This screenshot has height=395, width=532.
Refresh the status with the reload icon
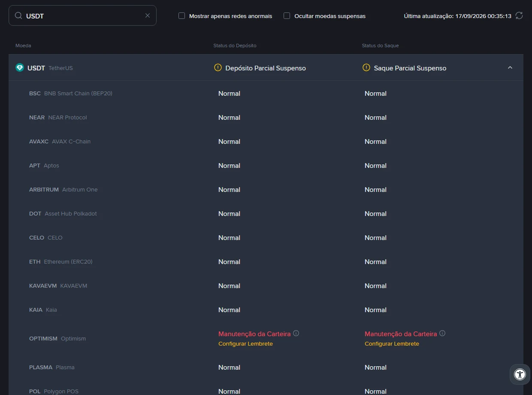point(519,16)
